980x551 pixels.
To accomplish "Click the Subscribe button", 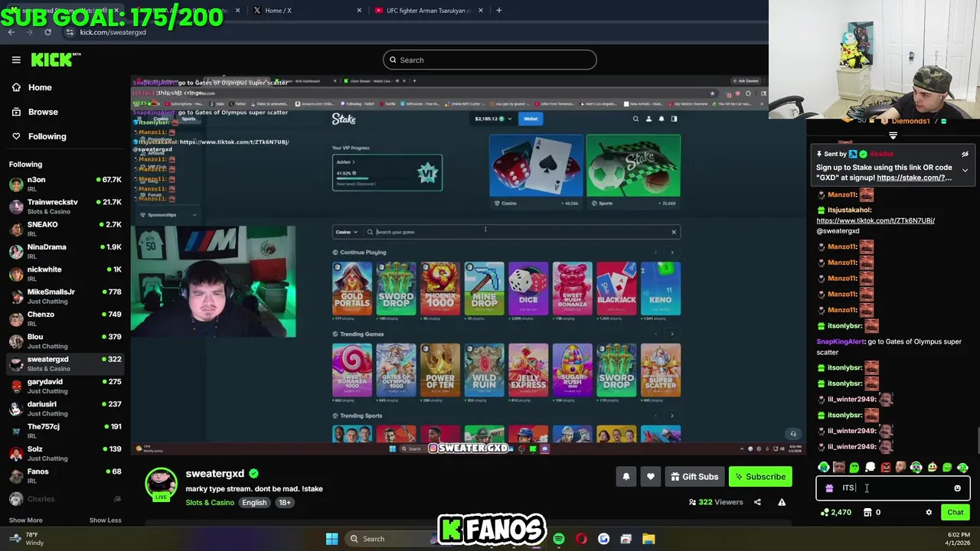I will (x=760, y=477).
